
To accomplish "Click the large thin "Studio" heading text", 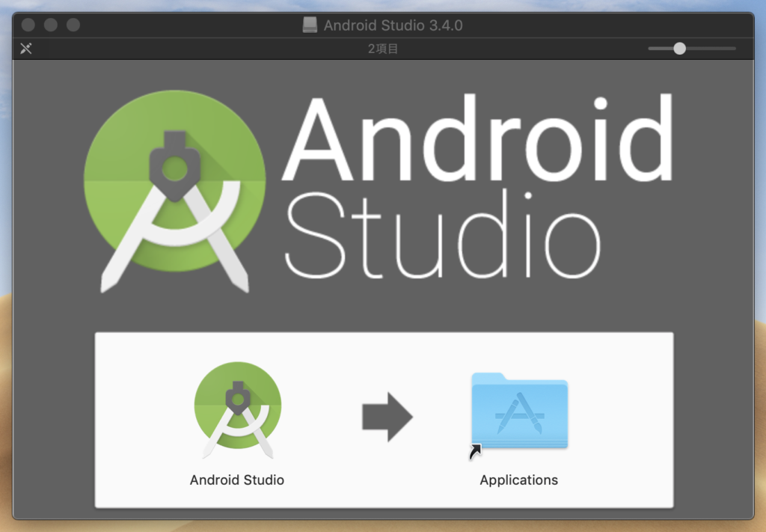I will tap(441, 234).
